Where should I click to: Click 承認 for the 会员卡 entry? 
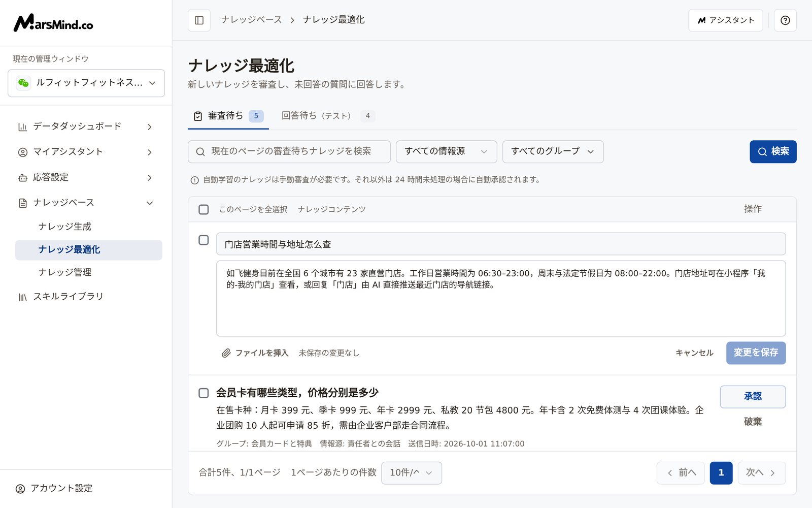[x=753, y=396]
